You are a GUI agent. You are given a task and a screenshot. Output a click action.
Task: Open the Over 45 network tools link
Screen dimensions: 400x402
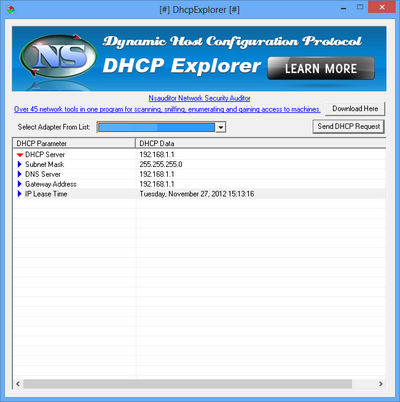(x=167, y=109)
